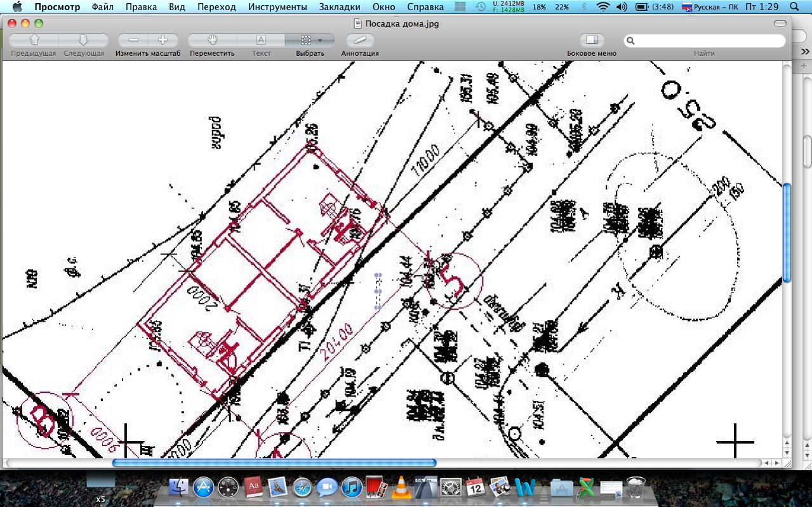Open the Русская - ПК input source menu
The image size is (812, 507).
[x=710, y=7]
